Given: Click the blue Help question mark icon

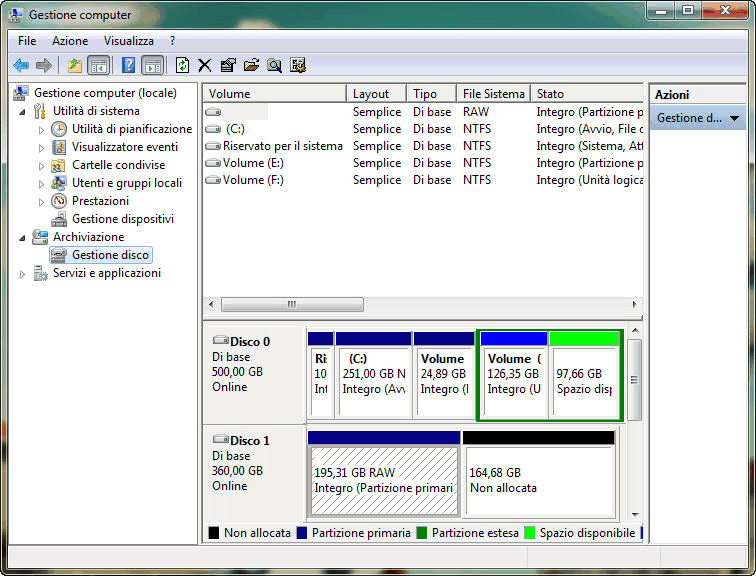Looking at the screenshot, I should (x=128, y=65).
